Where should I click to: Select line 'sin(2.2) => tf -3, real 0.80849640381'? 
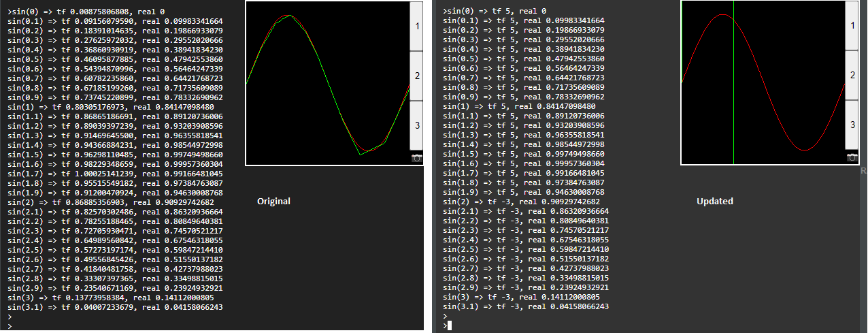pyautogui.click(x=526, y=221)
